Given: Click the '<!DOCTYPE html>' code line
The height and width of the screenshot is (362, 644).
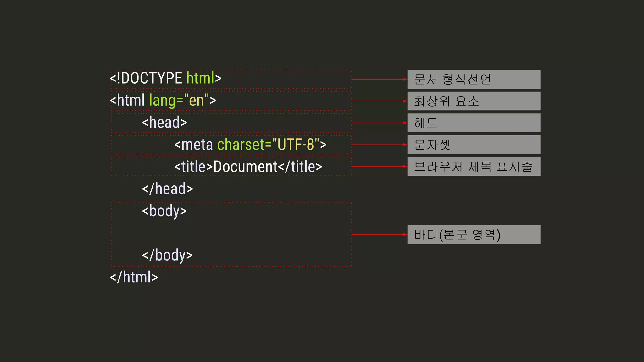Looking at the screenshot, I should pyautogui.click(x=166, y=78).
